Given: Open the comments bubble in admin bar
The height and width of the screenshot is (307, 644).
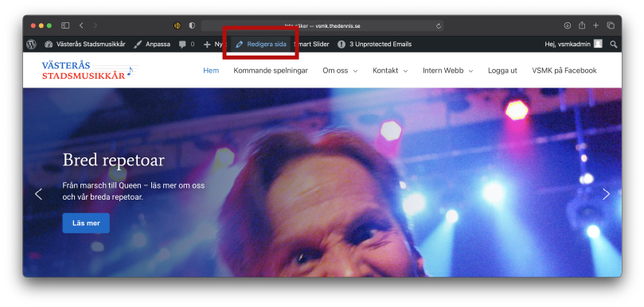Looking at the screenshot, I should 186,45.
